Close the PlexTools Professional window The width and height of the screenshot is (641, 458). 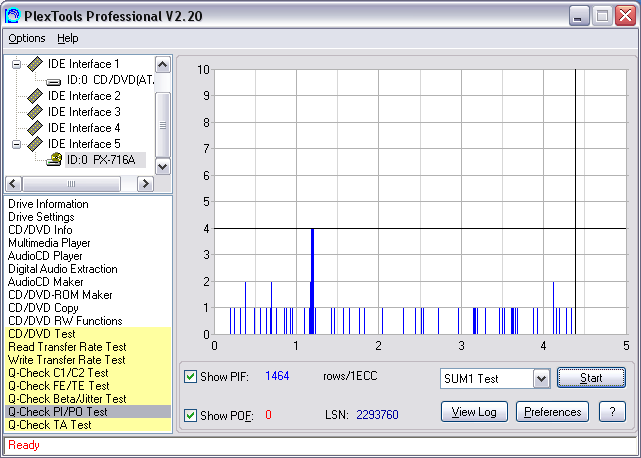click(x=625, y=16)
